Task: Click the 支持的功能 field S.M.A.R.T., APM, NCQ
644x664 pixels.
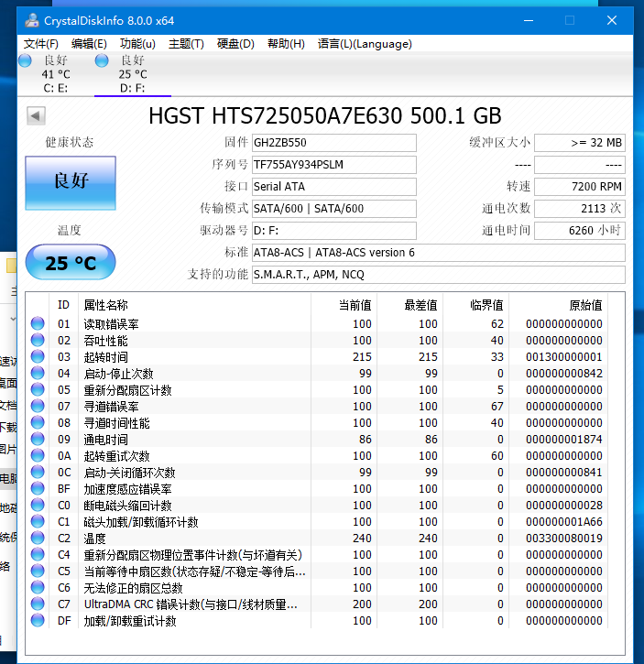Action: pyautogui.click(x=439, y=275)
